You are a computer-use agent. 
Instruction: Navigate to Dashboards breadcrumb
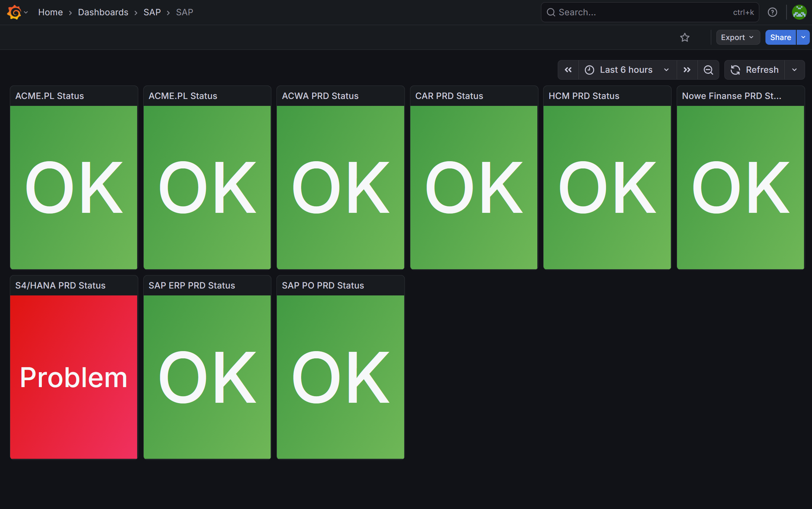coord(103,12)
